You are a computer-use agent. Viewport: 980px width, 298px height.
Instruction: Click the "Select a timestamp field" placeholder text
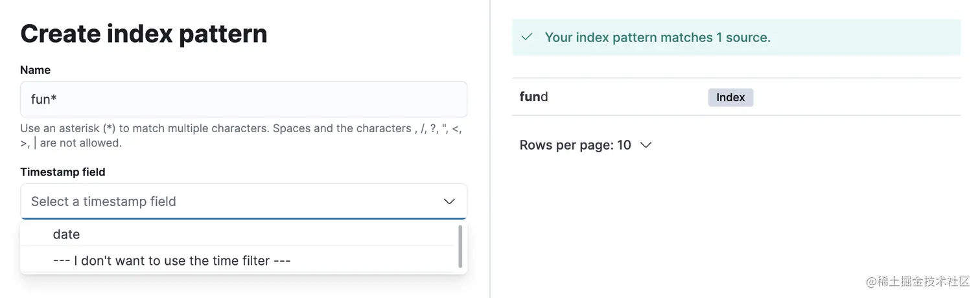(104, 201)
